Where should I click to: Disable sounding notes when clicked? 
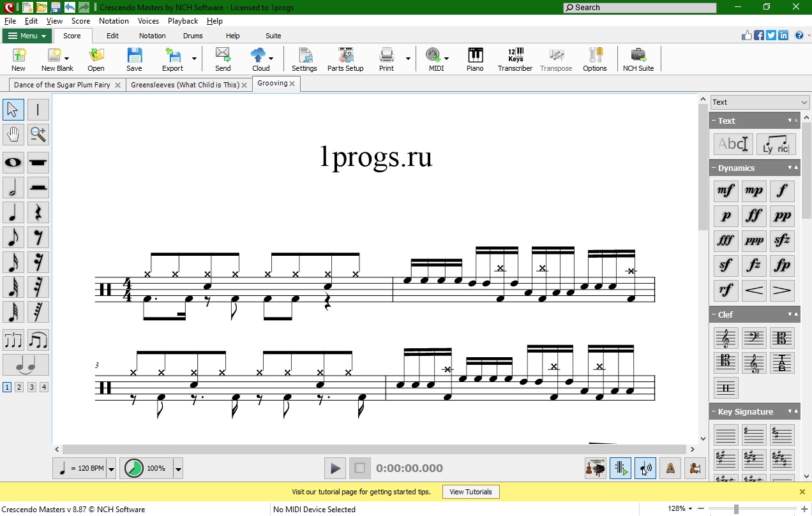point(645,468)
